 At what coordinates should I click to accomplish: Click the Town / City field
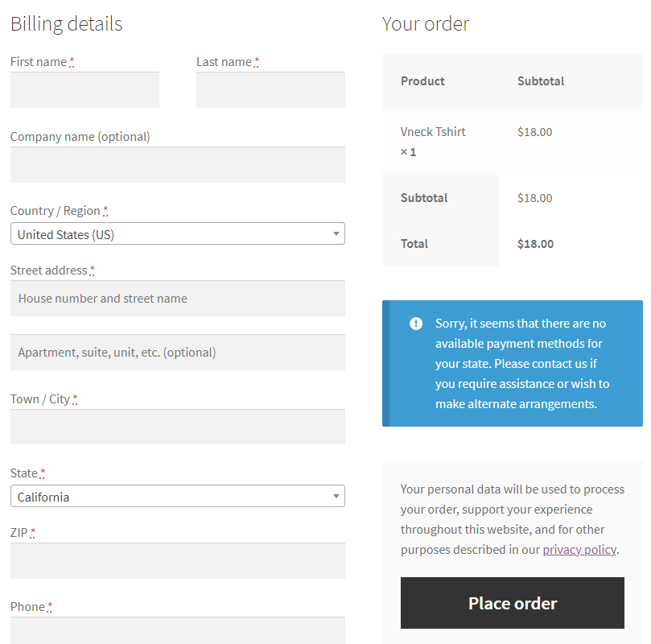(x=177, y=427)
